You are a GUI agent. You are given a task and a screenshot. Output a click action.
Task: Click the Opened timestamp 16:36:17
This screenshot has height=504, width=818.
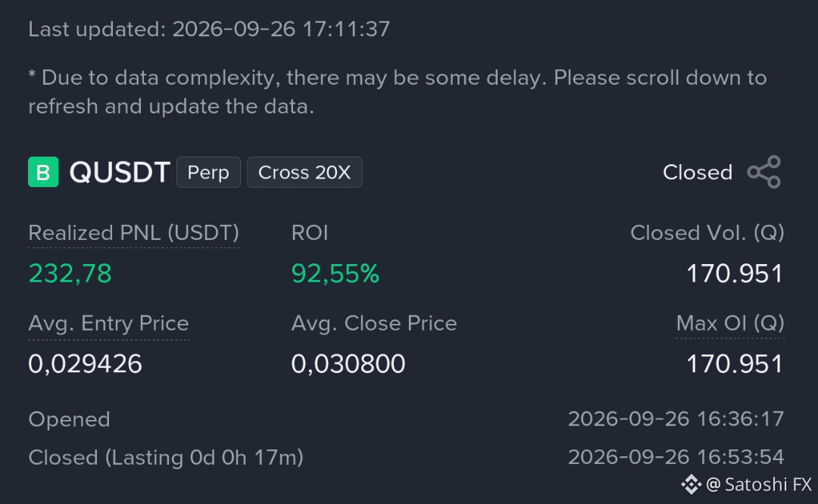tap(676, 419)
